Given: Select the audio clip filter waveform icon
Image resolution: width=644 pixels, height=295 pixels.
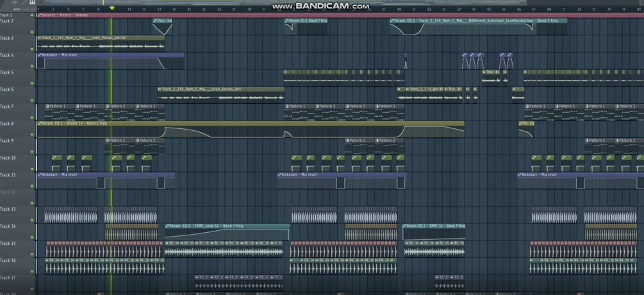Looking at the screenshot, I should (15, 3).
